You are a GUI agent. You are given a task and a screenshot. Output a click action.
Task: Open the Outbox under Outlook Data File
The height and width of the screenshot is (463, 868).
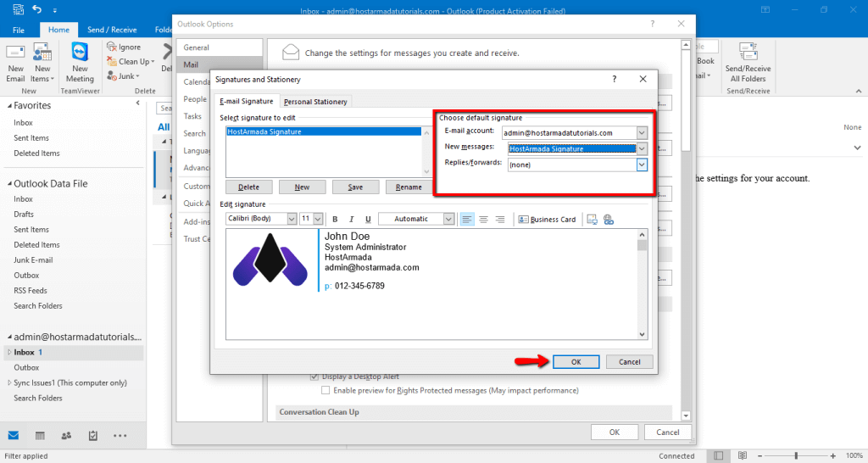(x=26, y=276)
